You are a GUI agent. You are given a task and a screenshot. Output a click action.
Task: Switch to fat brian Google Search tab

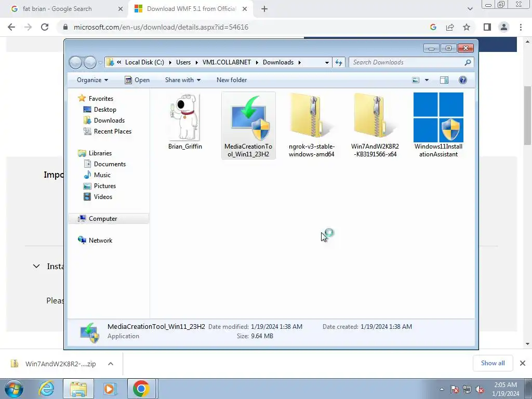click(57, 9)
